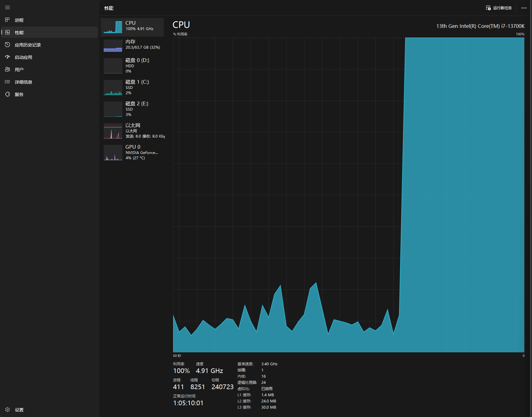This screenshot has height=417, width=532.
Task: Toggle the hamburger navigation menu
Action: click(x=7, y=7)
